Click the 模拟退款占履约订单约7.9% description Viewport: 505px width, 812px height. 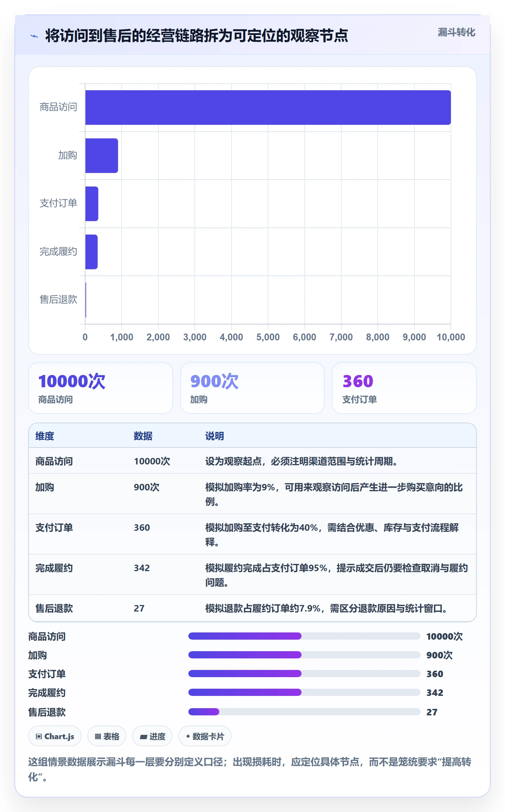coord(326,608)
